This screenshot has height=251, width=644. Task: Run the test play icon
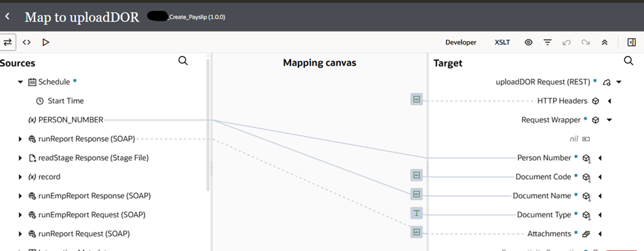(x=46, y=42)
